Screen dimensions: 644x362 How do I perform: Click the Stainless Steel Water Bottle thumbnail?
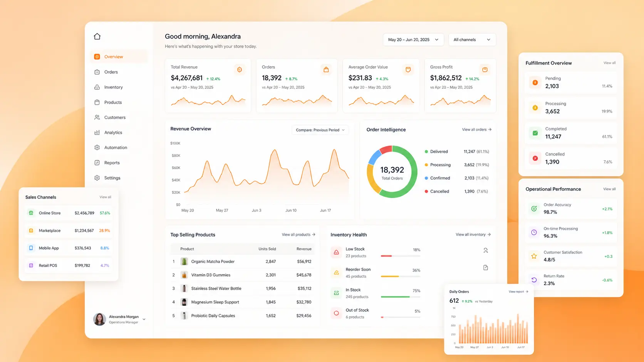pyautogui.click(x=184, y=289)
